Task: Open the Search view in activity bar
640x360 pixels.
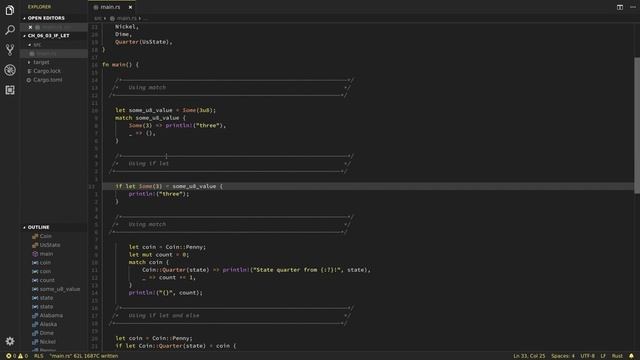Action: (x=10, y=30)
